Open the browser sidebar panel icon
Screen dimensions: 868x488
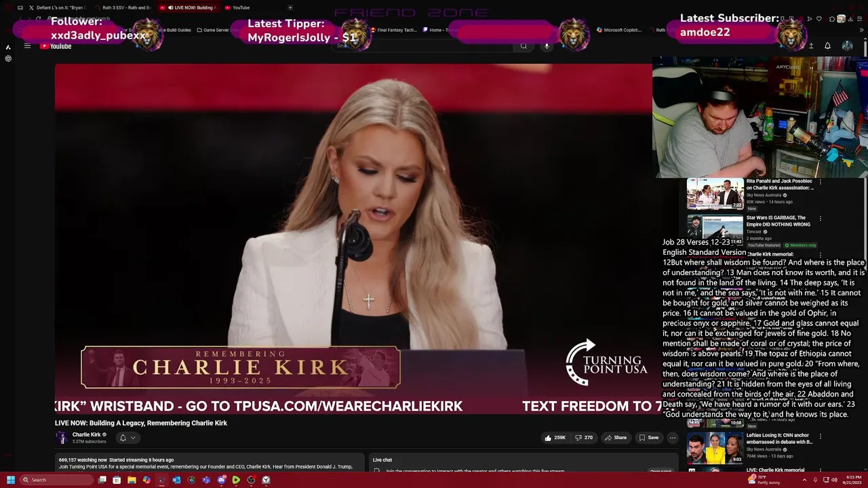[8, 47]
